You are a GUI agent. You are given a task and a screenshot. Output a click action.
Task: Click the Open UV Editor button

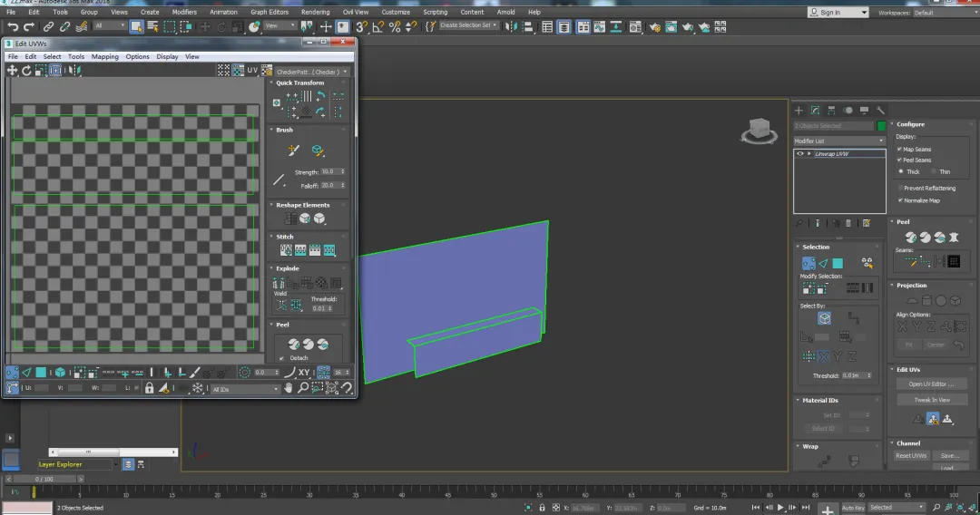tap(931, 384)
